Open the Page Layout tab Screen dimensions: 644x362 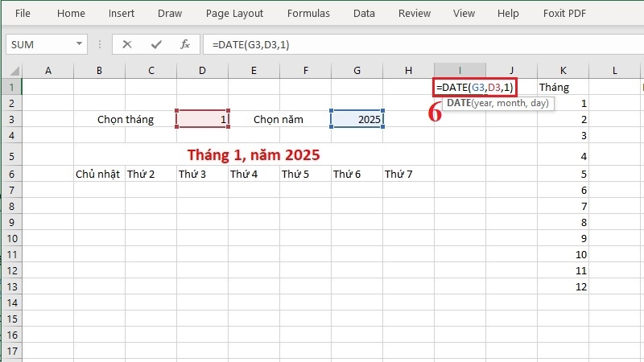coord(234,13)
